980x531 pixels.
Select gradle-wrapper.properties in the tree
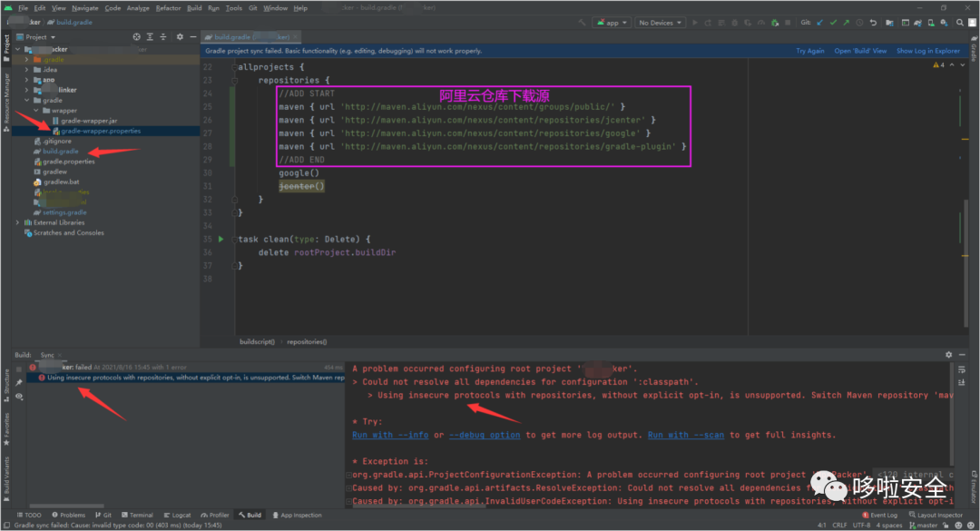pos(100,131)
